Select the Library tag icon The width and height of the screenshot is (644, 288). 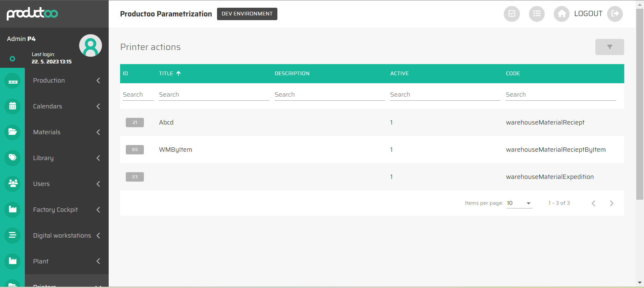click(13, 158)
